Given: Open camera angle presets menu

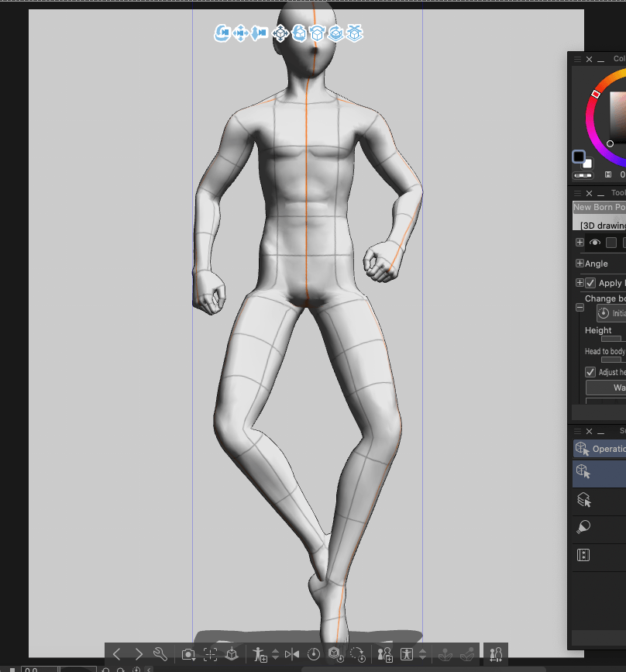Looking at the screenshot, I should 188,654.
